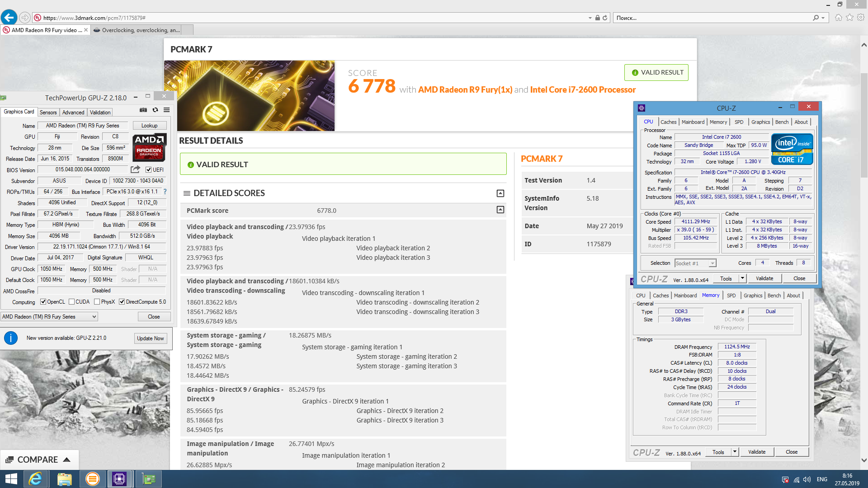Open CPU-Z Socket #1 selection dropdown
This screenshot has width=868, height=488.
tap(696, 263)
